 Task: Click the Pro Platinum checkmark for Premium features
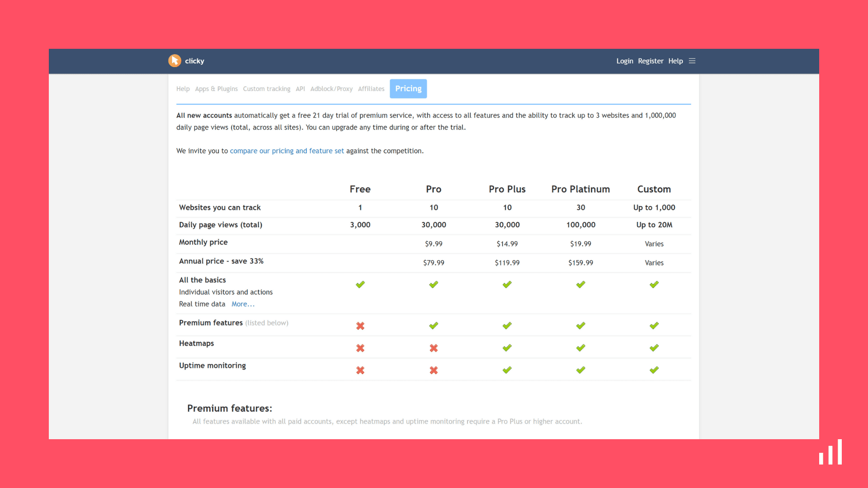(581, 326)
